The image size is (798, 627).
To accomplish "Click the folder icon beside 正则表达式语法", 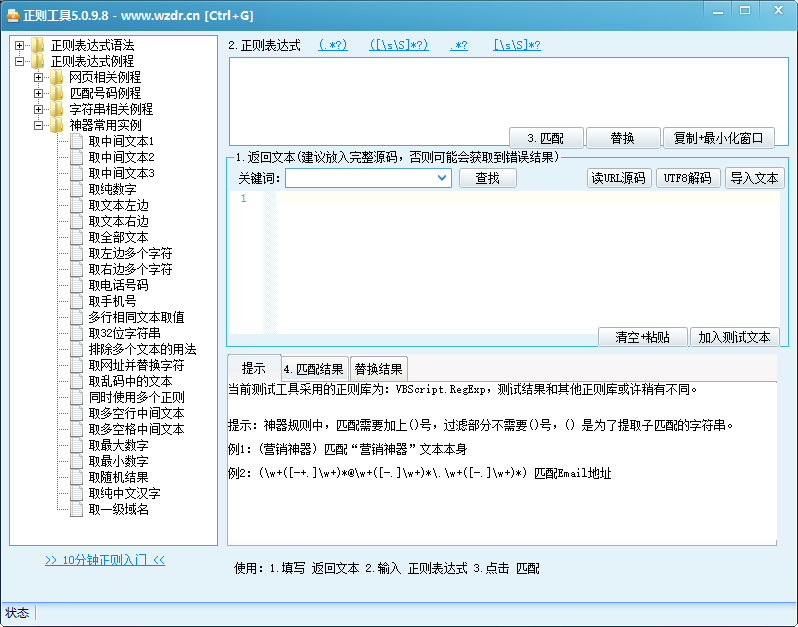I will [37, 45].
